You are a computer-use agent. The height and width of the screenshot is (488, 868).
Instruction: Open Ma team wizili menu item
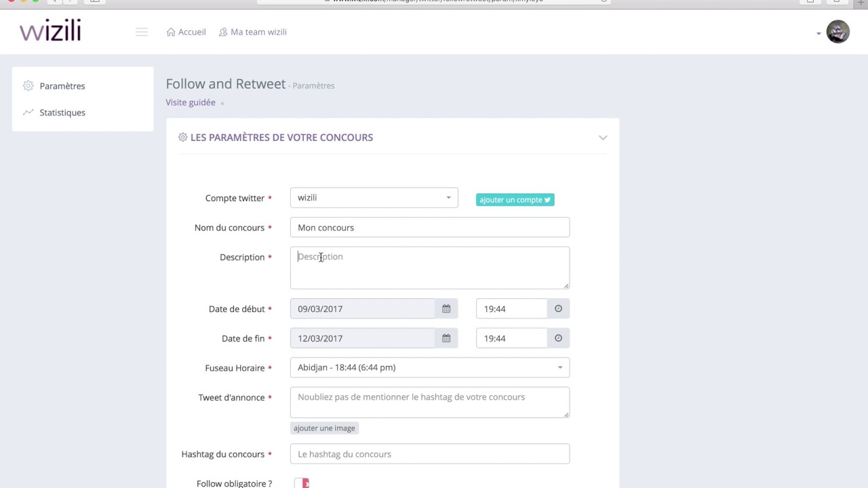point(252,32)
